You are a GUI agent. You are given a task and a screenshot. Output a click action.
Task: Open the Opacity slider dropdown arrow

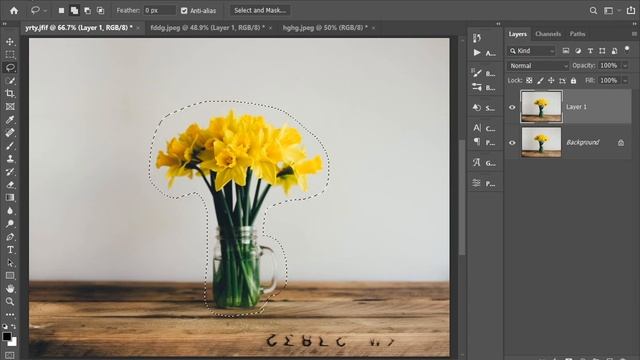tap(625, 66)
